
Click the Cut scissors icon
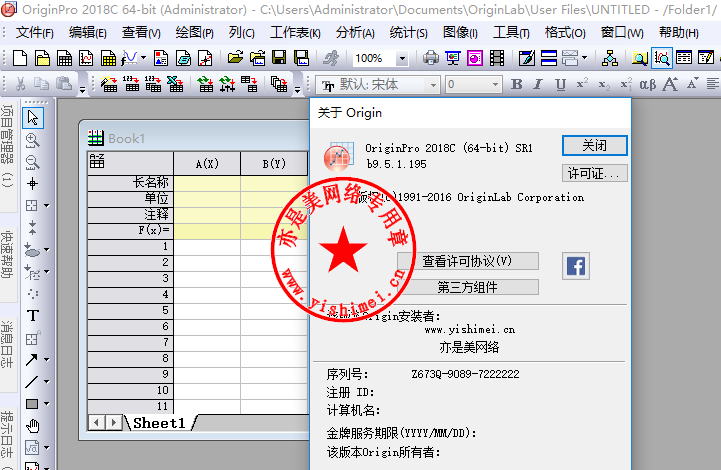(x=20, y=84)
